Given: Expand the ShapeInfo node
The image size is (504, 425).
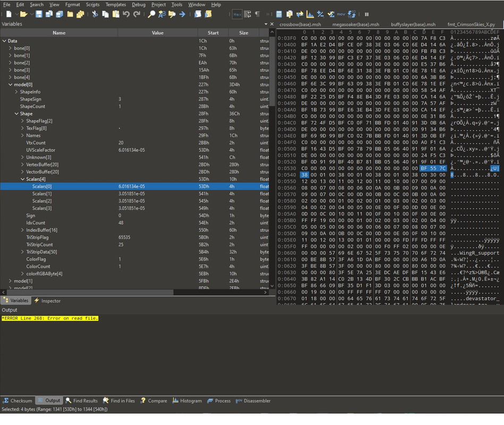Looking at the screenshot, I should (16, 92).
